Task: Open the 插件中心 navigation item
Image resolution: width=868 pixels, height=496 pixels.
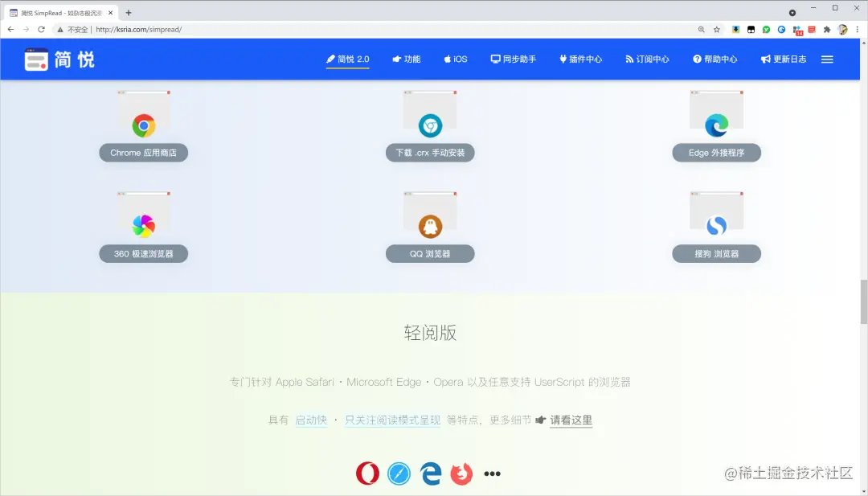Action: pyautogui.click(x=580, y=59)
